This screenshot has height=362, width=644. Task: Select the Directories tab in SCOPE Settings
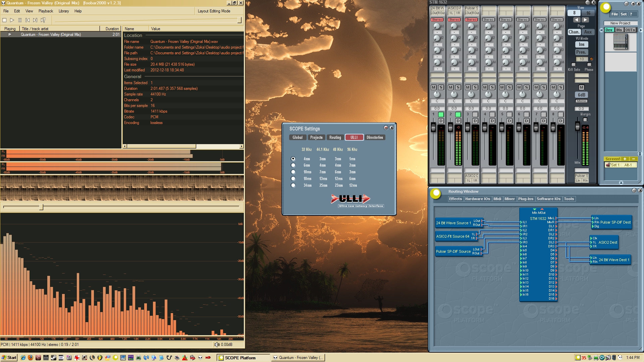point(375,137)
